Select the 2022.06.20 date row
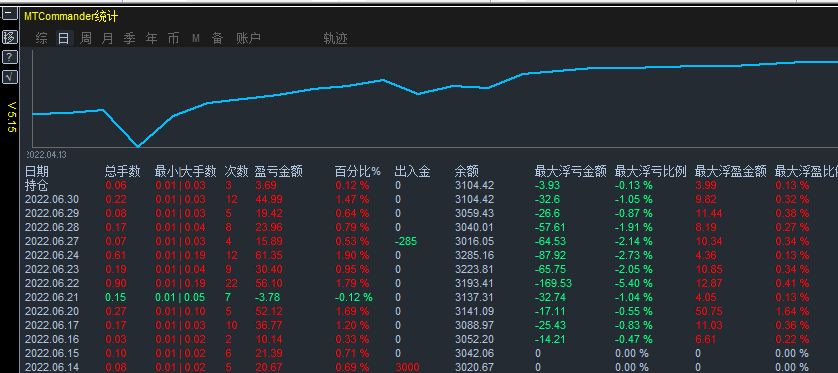Screen dimensions: 838x373 tap(431, 311)
